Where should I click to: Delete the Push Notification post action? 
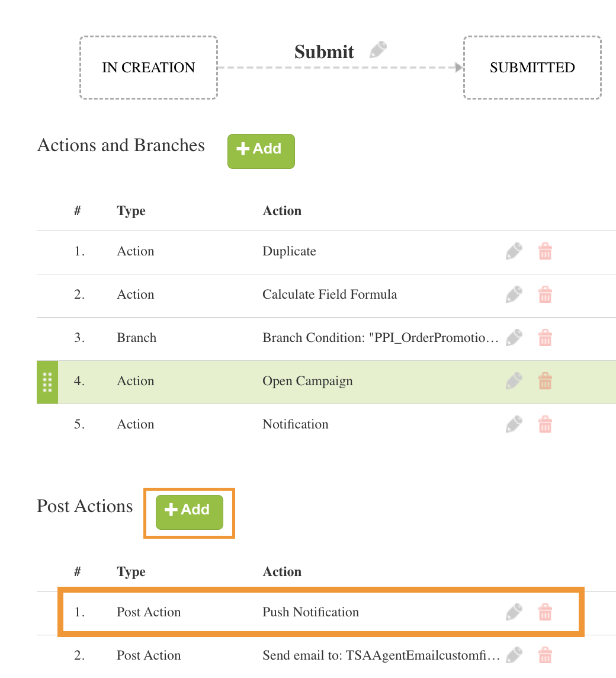[545, 612]
